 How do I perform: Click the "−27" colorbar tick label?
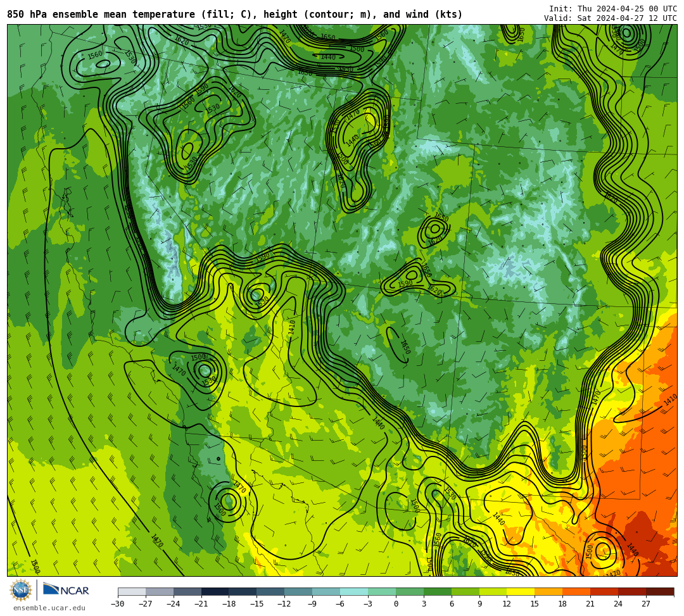pos(146,604)
